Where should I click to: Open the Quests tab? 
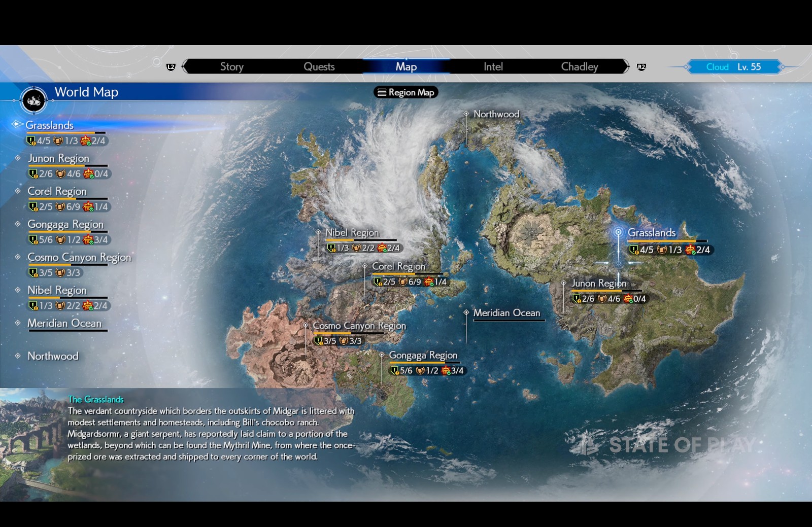point(319,66)
